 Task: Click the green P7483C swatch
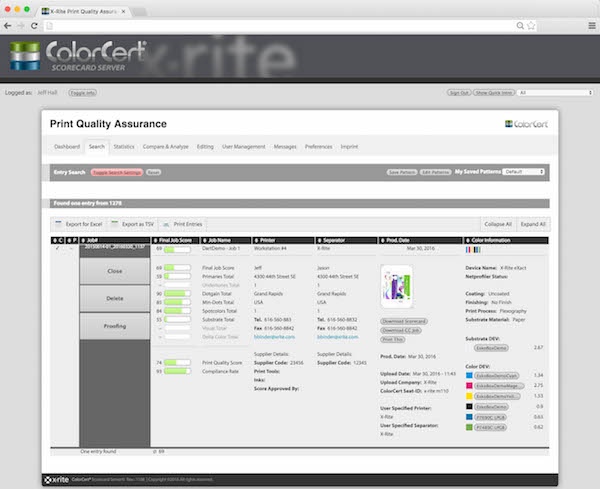pos(469,427)
